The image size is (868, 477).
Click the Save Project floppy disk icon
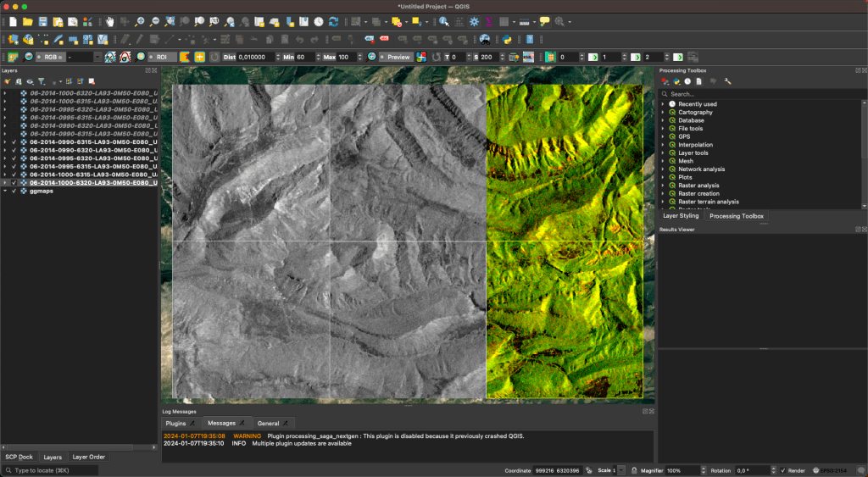point(43,21)
